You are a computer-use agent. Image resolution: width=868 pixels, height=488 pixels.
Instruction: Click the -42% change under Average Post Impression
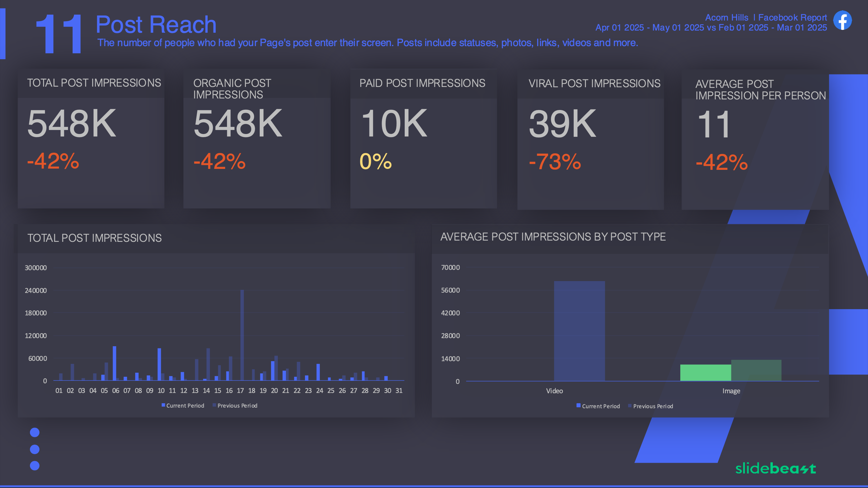(721, 163)
